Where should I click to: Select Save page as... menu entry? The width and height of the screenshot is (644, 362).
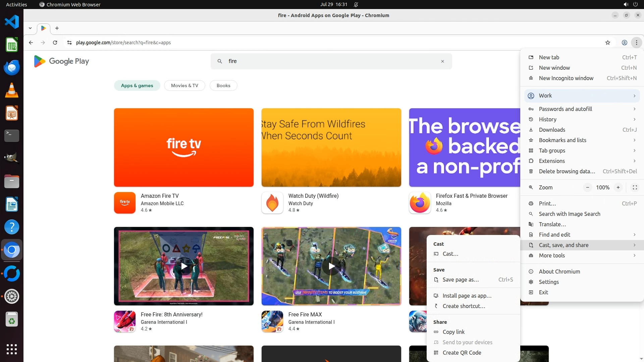coord(461,280)
